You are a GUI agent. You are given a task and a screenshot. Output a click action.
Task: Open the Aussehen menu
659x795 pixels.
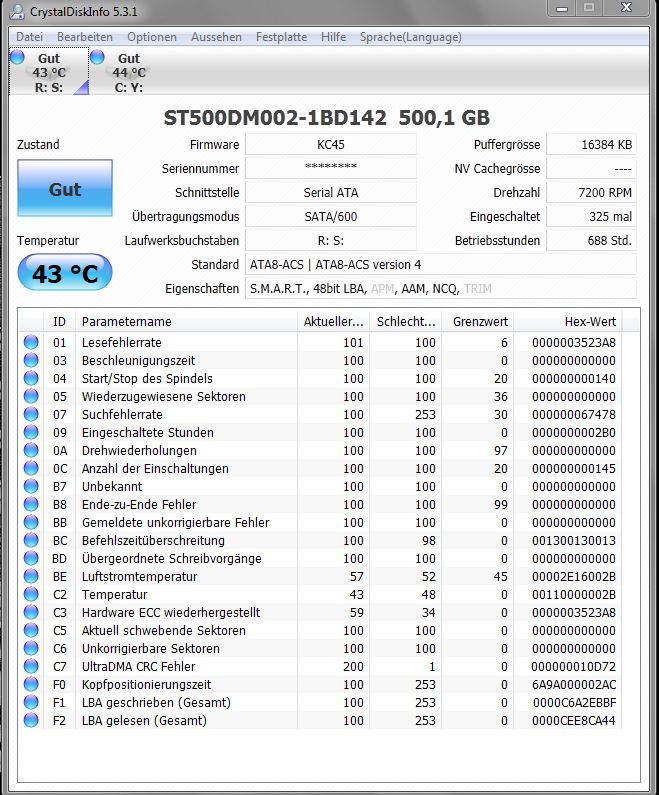(216, 37)
